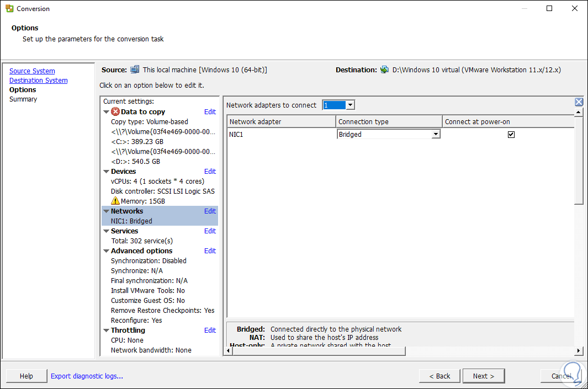Go to Destination System step
588x389 pixels.
[x=38, y=80]
